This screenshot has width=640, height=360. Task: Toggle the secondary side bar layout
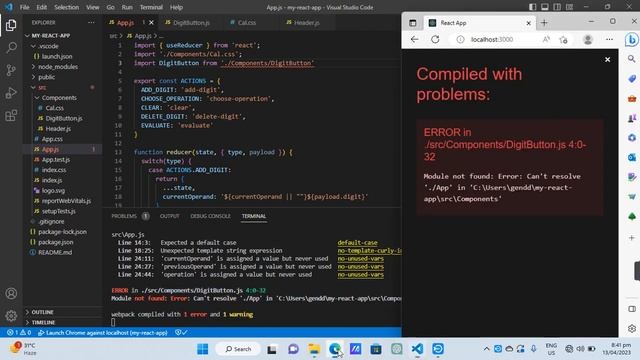pos(557,7)
